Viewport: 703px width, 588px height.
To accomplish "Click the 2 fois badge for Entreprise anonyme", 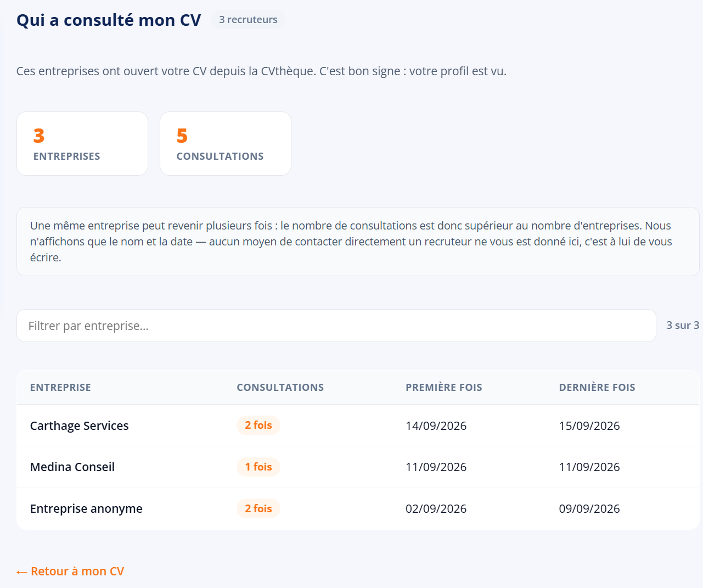I will 258,509.
